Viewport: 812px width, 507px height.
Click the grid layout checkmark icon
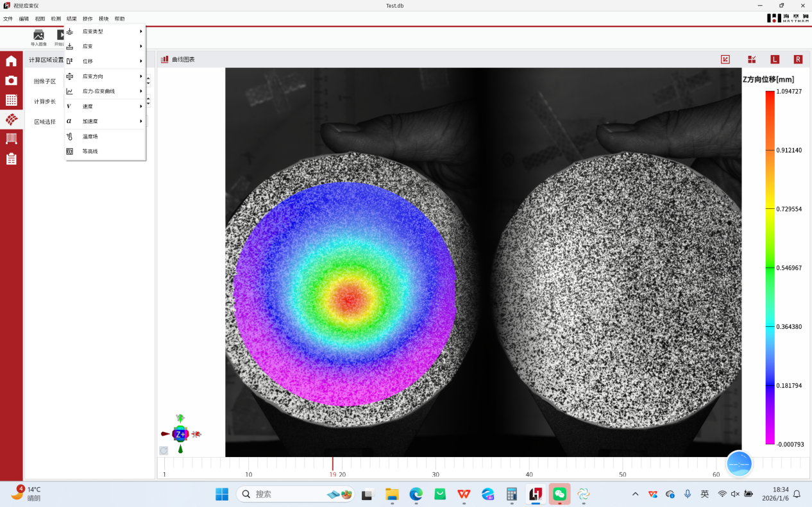click(752, 60)
